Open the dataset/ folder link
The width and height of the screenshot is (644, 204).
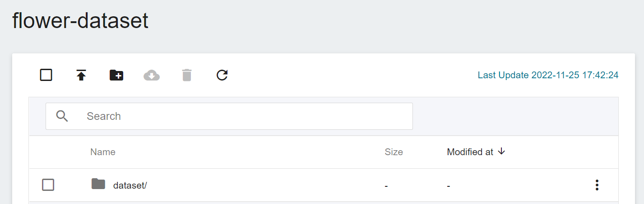tap(130, 185)
